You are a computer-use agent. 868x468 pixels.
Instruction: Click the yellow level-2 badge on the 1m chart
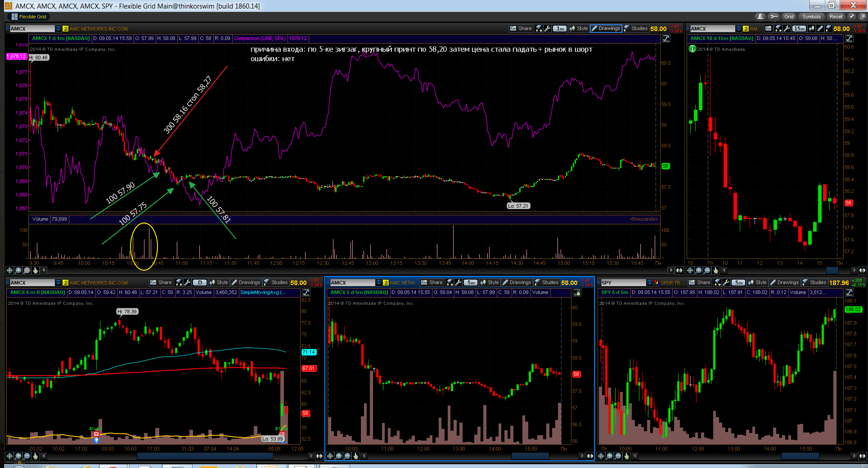point(65,29)
